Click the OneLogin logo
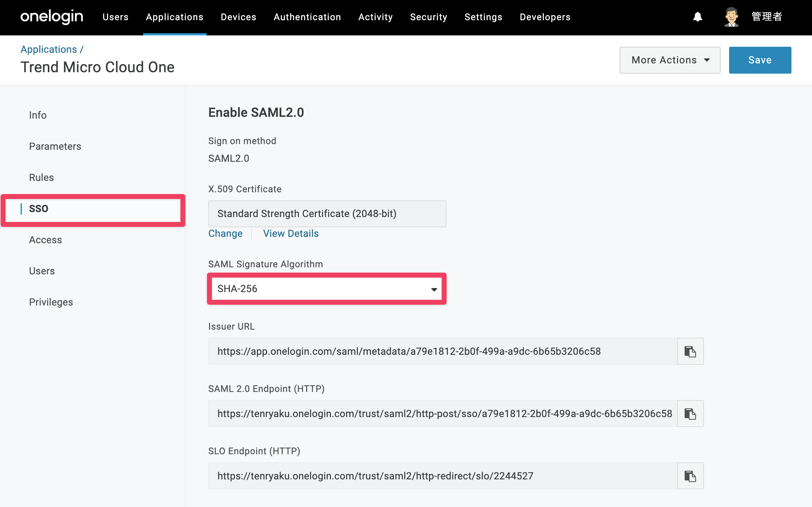 pyautogui.click(x=52, y=17)
